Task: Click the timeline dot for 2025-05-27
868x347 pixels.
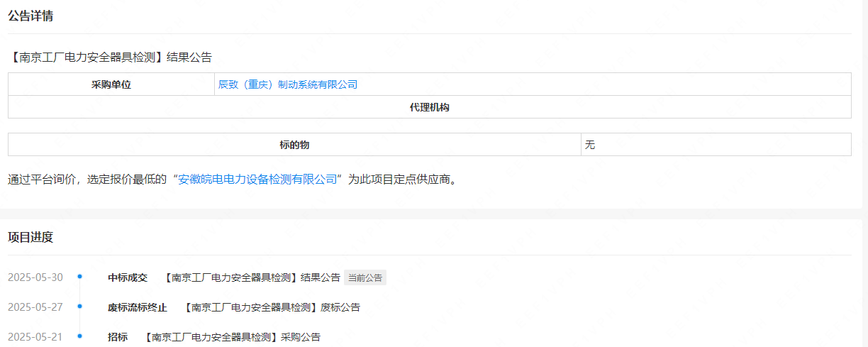Action: [80, 307]
